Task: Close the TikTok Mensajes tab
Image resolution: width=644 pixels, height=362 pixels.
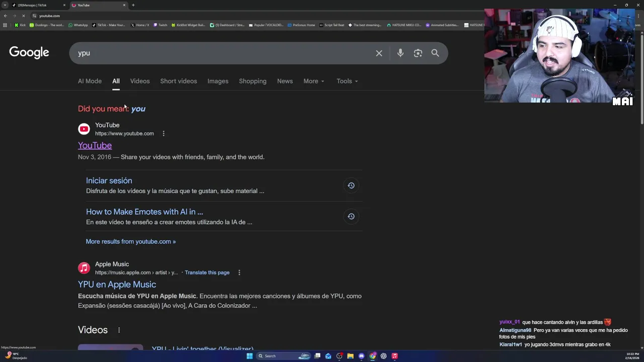Action: click(64, 5)
